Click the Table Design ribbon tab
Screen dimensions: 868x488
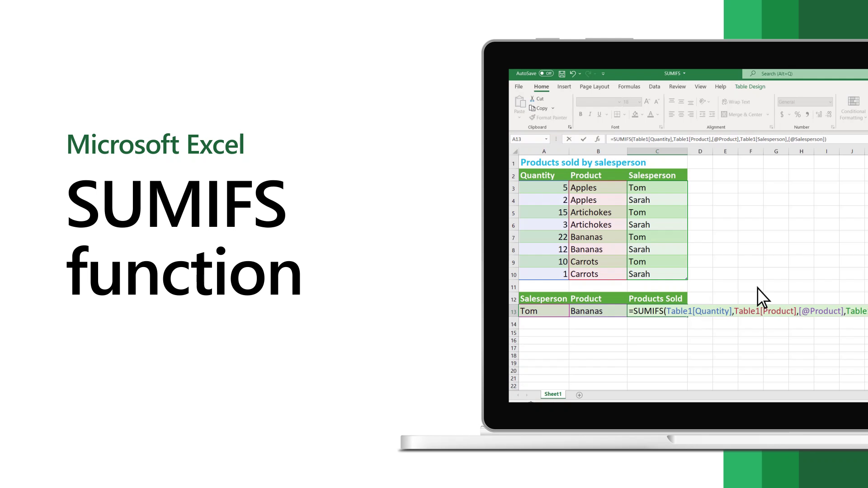[750, 86]
